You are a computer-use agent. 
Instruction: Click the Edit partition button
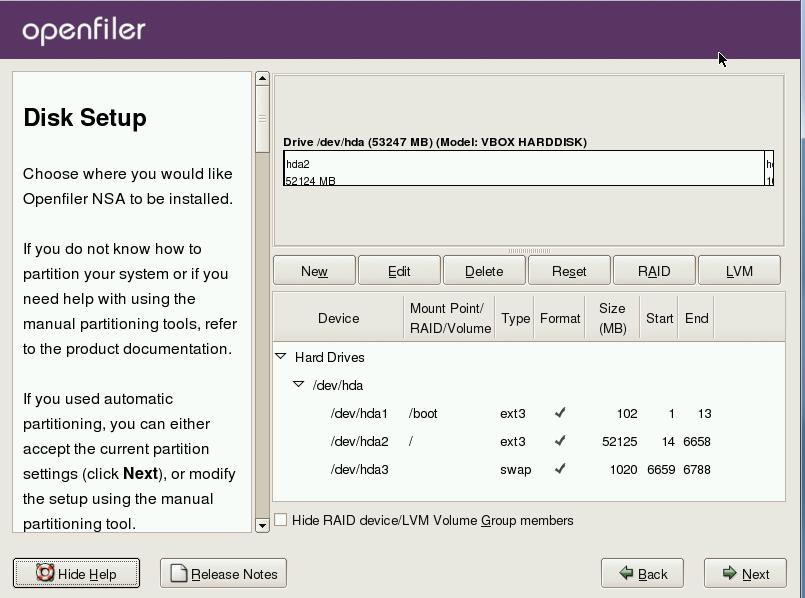[x=399, y=271]
